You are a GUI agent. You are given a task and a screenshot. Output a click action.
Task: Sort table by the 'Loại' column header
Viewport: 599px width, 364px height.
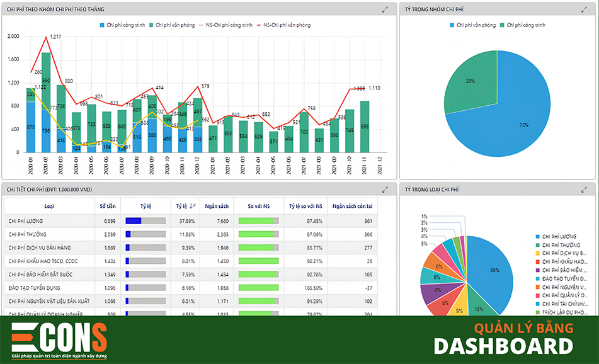pyautogui.click(x=49, y=207)
